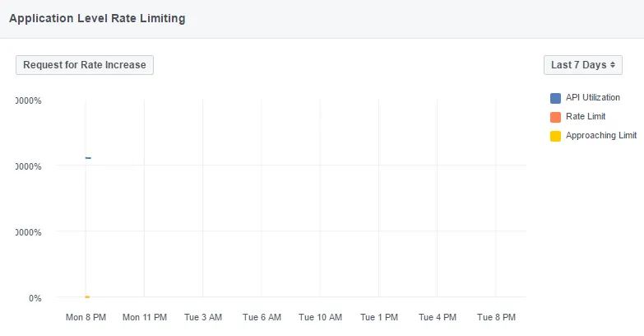Click the Tue 10 AM axis label
644x336 pixels.
(319, 317)
